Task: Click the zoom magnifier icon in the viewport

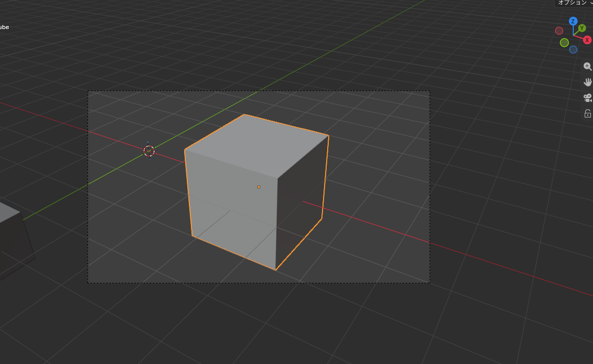Action: pyautogui.click(x=587, y=67)
